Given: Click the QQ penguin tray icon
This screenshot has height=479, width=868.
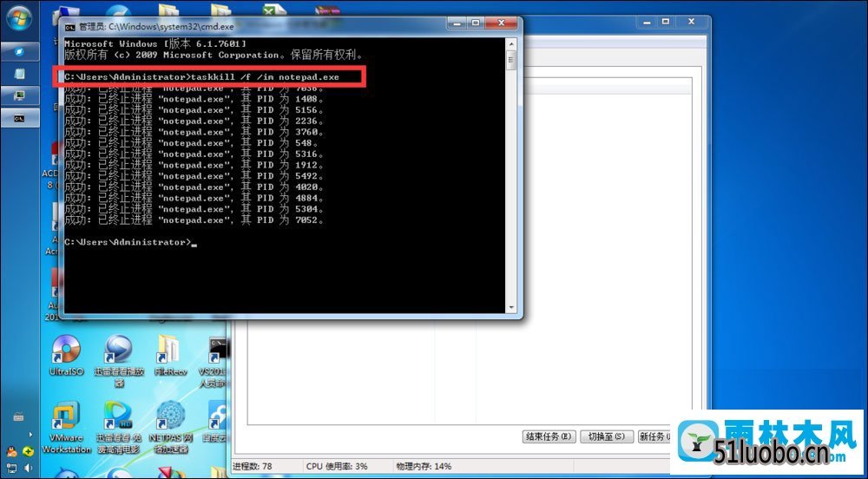Looking at the screenshot, I should pyautogui.click(x=12, y=451).
